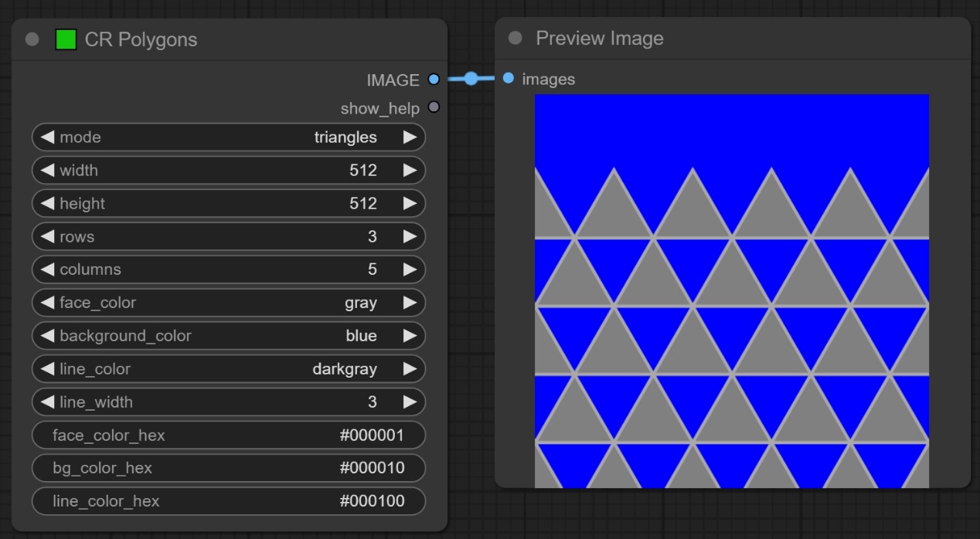Click the triangle pattern preview image
The height and width of the screenshot is (539, 980).
click(731, 290)
